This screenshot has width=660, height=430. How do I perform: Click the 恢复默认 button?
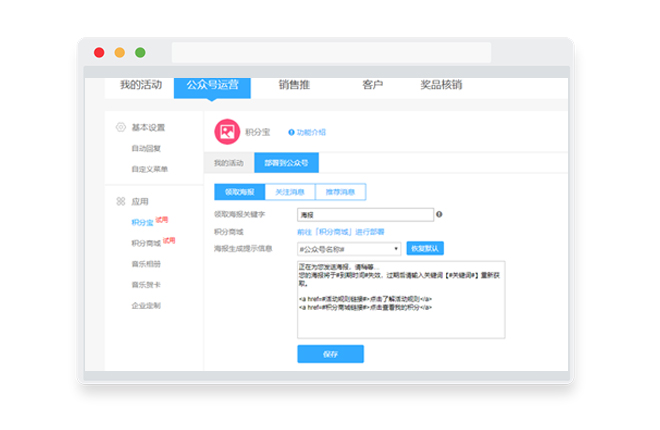click(x=425, y=248)
